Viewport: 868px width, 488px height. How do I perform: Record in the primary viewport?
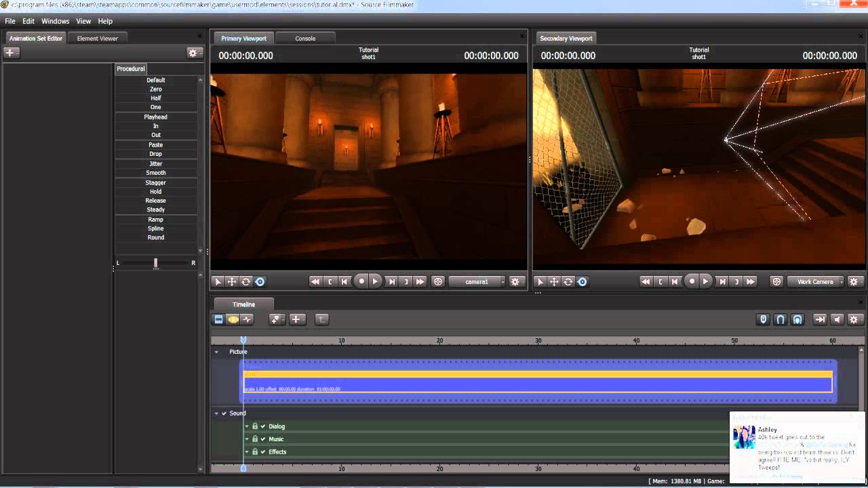coord(361,281)
